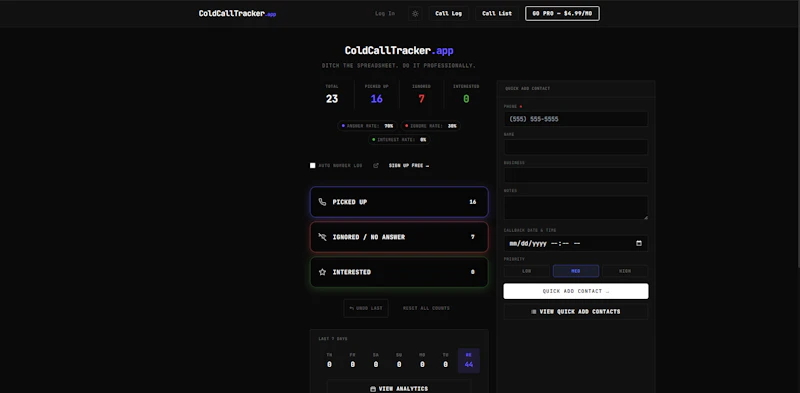
Task: Click the external-link icon beside Auto Number Log
Action: (376, 165)
